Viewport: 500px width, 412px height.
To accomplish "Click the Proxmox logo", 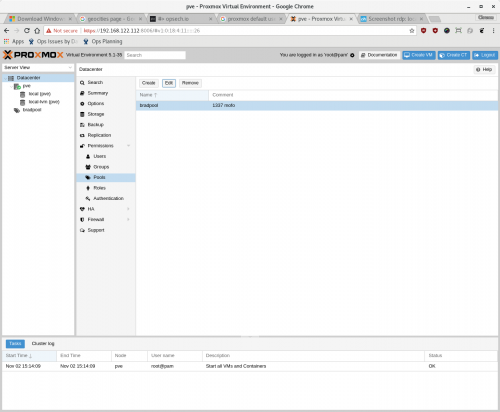I will (33, 55).
